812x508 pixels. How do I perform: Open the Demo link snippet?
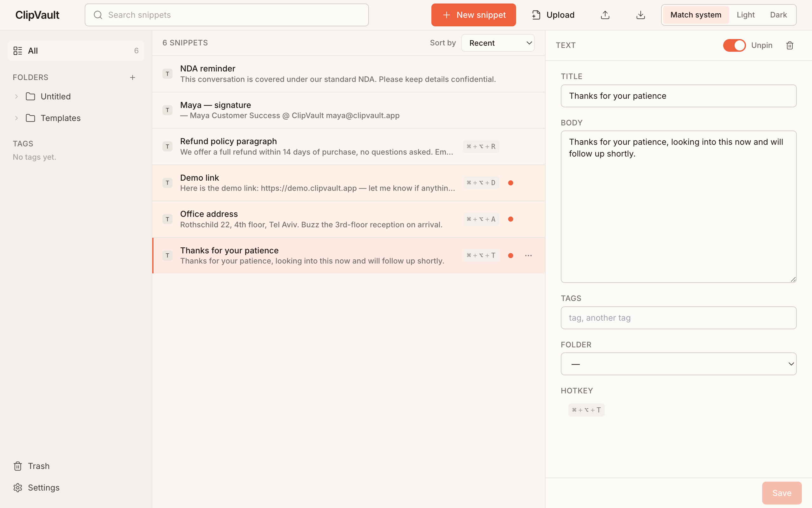tap(348, 183)
